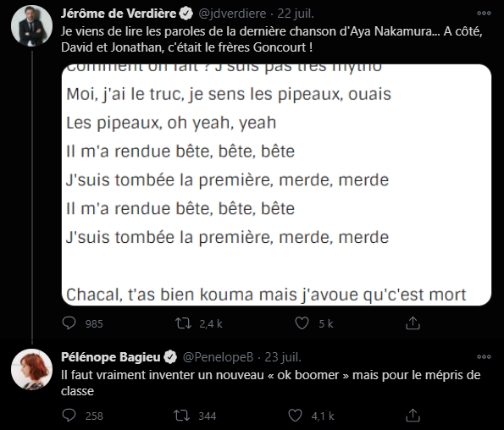Open the lyrics image attachment
This screenshot has width=504, height=430.
point(276,185)
